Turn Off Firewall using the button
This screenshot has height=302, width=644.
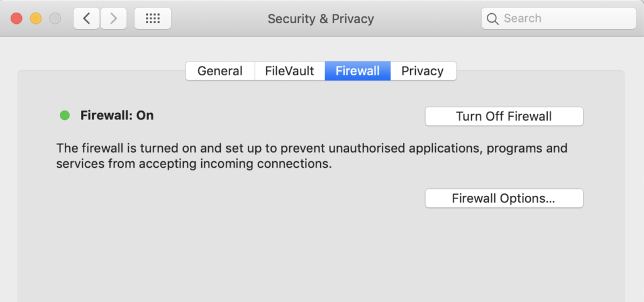(x=504, y=116)
